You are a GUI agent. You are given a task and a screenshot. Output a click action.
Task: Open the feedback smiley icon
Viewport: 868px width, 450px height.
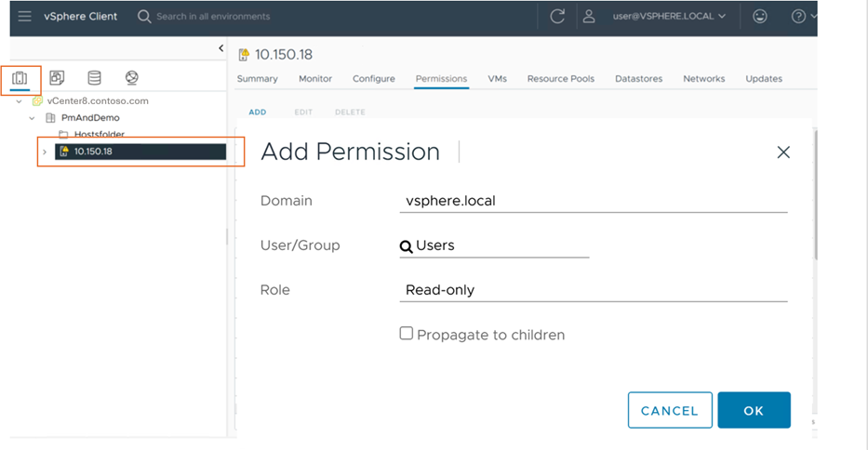pyautogui.click(x=760, y=17)
